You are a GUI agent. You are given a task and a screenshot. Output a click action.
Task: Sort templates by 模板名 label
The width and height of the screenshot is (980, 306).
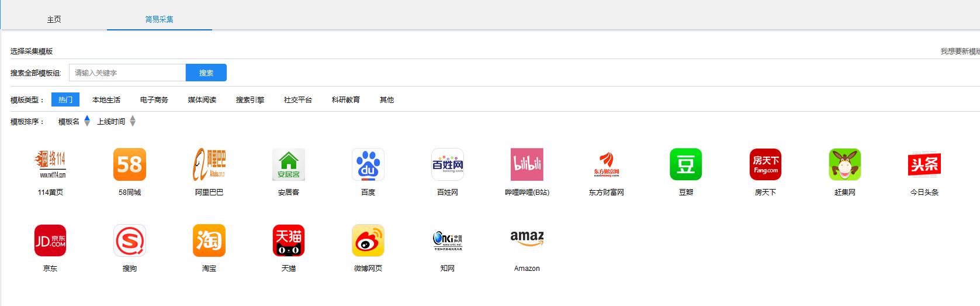[69, 122]
